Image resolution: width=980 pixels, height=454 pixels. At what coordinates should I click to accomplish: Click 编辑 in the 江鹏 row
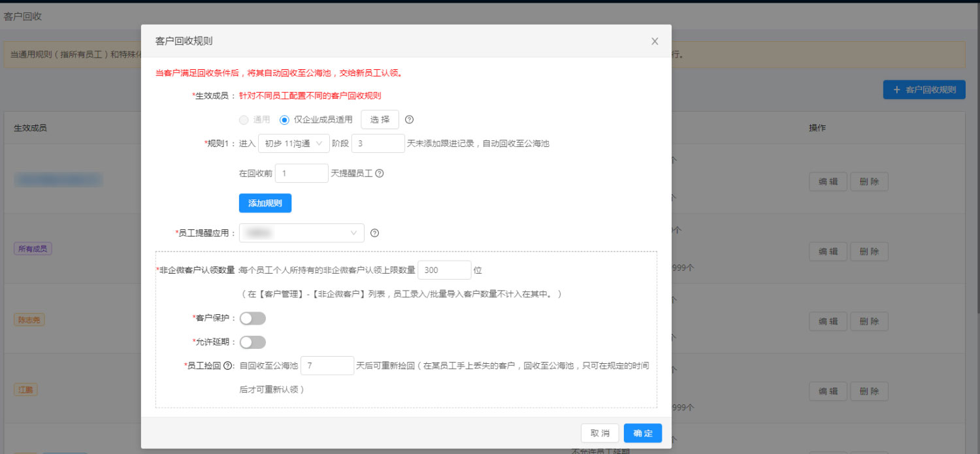pyautogui.click(x=828, y=391)
